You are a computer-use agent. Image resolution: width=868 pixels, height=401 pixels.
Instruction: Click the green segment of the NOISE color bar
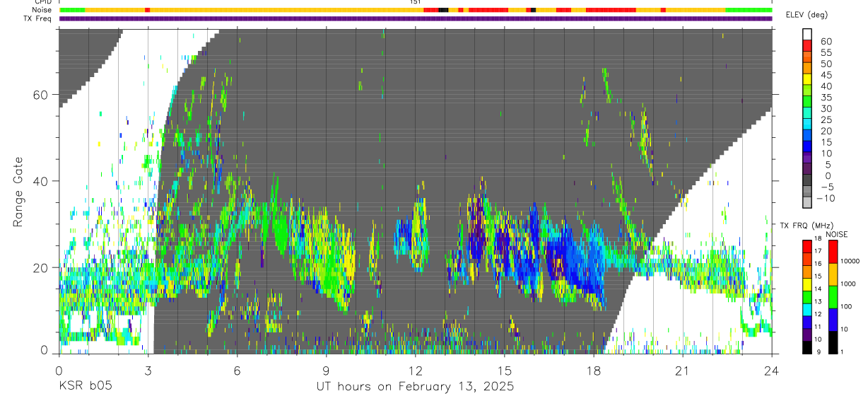tap(833, 297)
